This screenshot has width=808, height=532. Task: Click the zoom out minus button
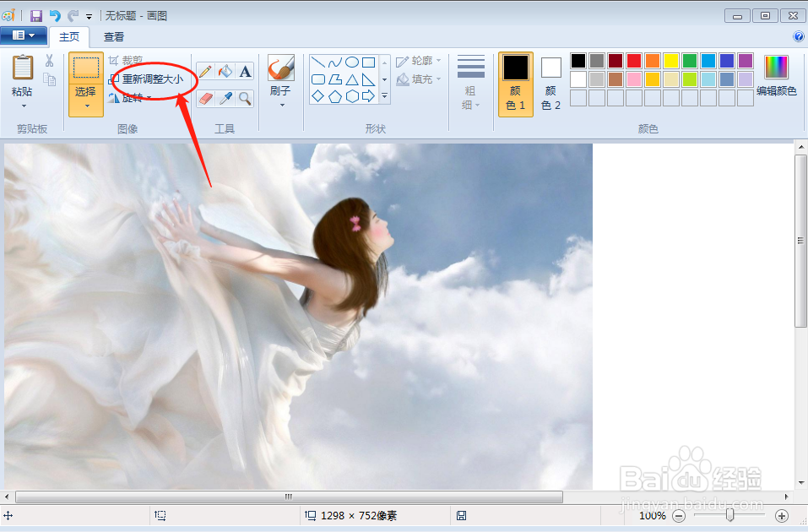click(x=679, y=515)
